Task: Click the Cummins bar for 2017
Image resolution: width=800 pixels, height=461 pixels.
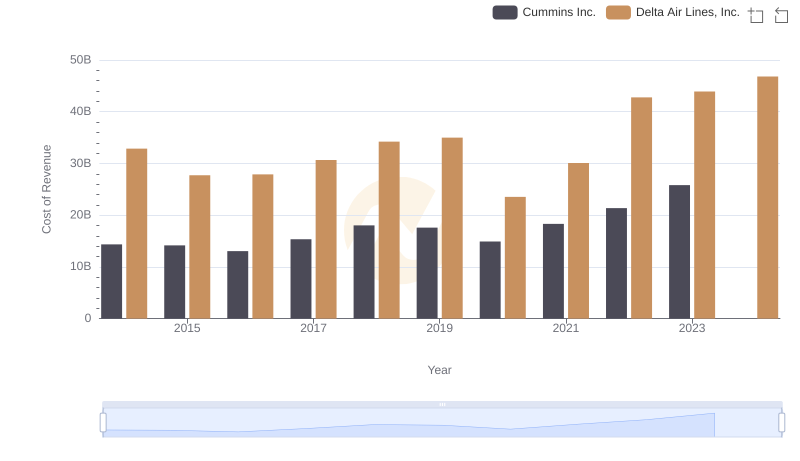Action: [x=301, y=279]
